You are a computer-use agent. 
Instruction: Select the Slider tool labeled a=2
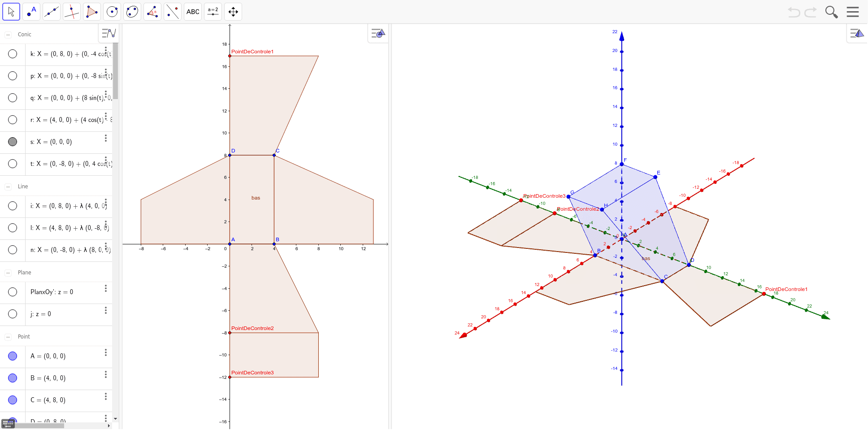click(x=213, y=11)
